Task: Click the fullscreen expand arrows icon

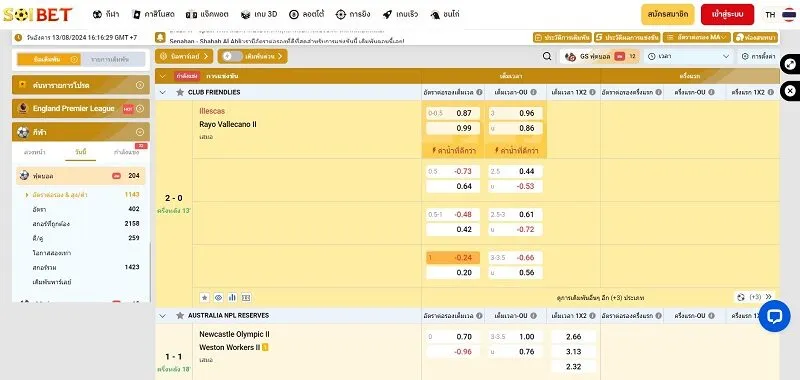Action: click(790, 64)
